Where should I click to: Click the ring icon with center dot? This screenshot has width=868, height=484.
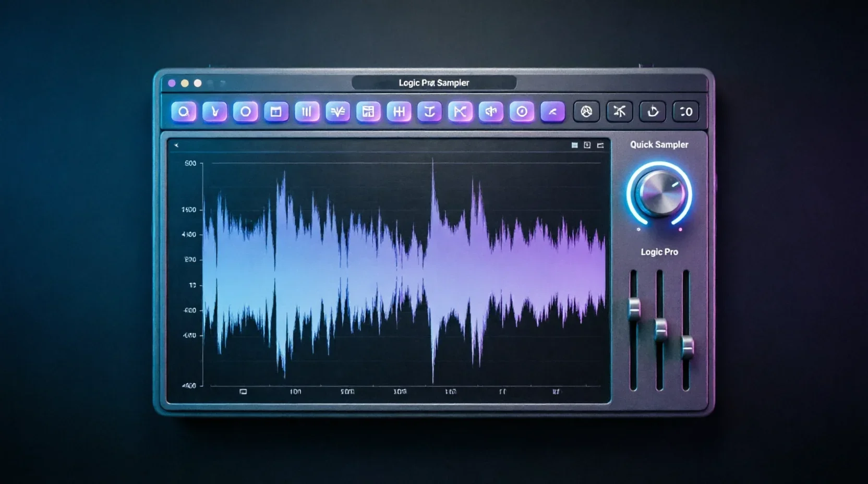(522, 112)
